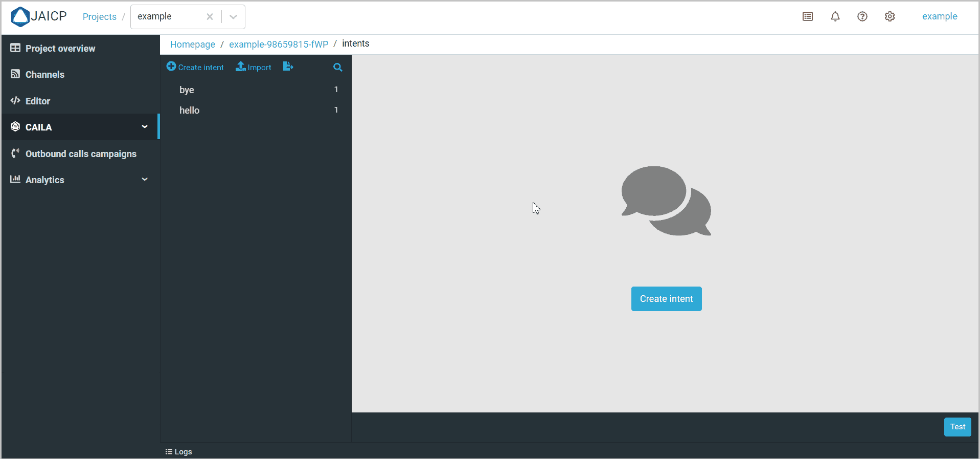Select the bye intent
Image resolution: width=980 pixels, height=459 pixels.
tap(187, 90)
